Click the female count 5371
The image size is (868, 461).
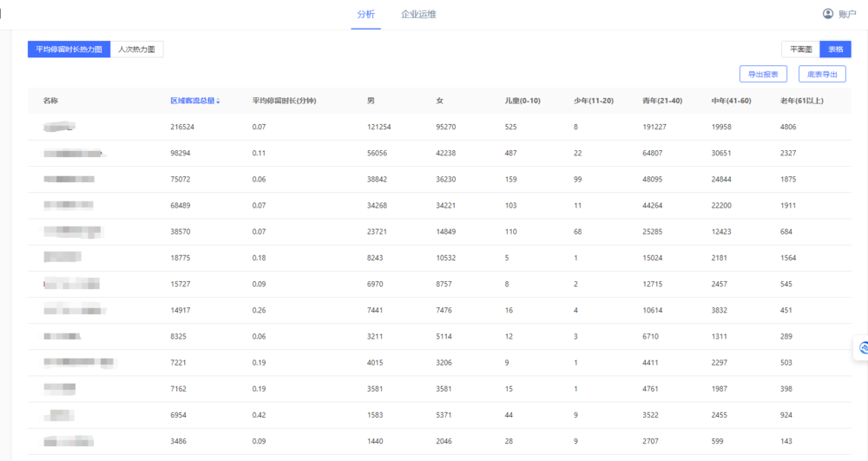point(444,415)
